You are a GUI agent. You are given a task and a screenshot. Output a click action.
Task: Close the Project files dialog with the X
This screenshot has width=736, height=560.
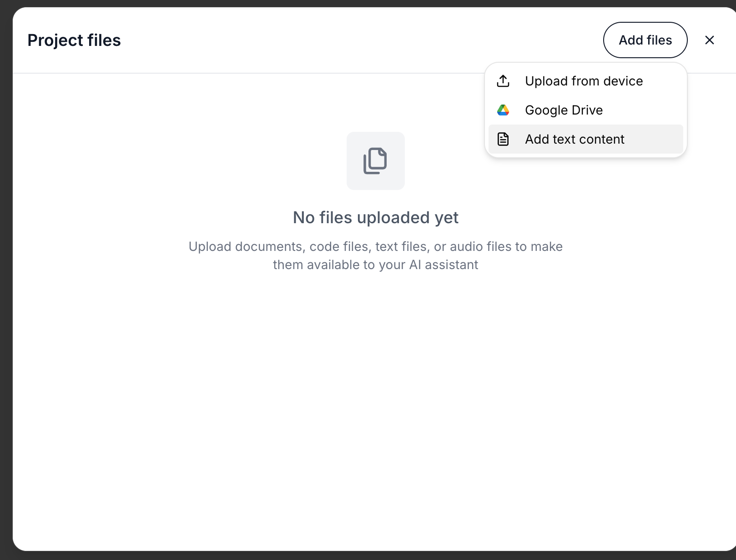coord(709,40)
